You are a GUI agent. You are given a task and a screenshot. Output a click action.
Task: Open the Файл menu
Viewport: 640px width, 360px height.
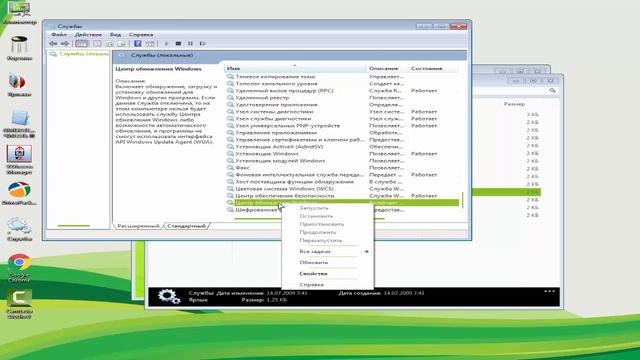click(59, 35)
